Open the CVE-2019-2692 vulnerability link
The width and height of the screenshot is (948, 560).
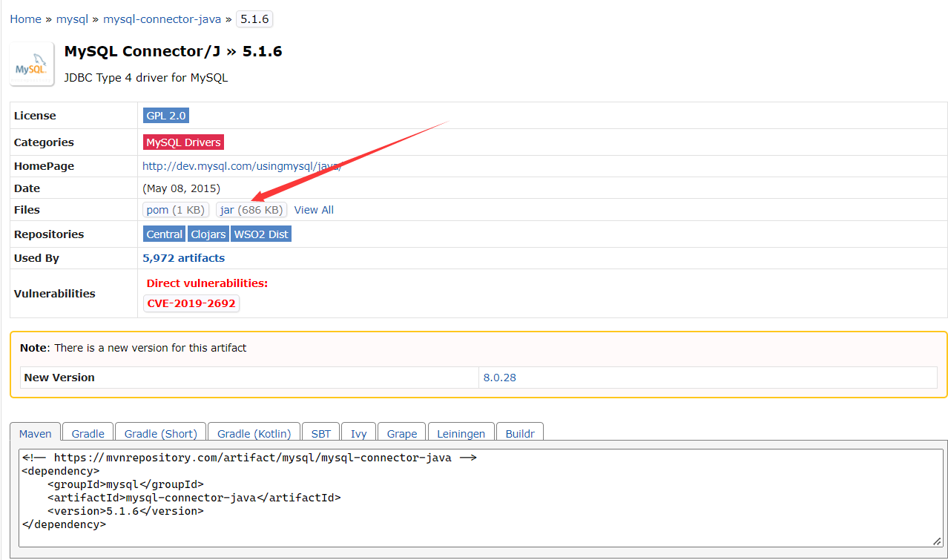[x=191, y=303]
